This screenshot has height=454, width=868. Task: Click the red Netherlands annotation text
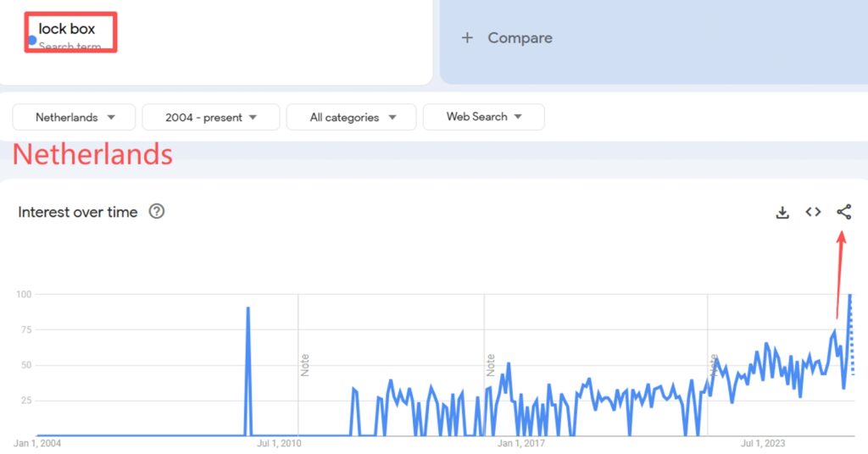click(92, 155)
